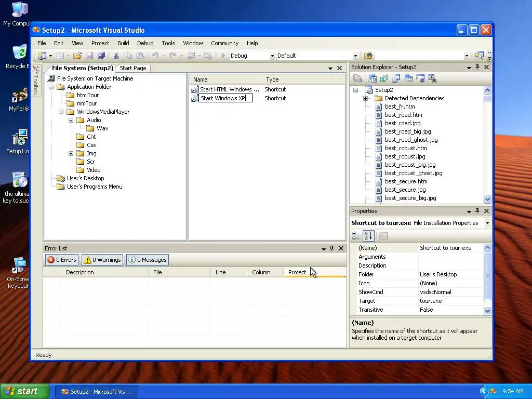Click the shortcut name edit box
The width and height of the screenshot is (532, 399).
pos(225,98)
